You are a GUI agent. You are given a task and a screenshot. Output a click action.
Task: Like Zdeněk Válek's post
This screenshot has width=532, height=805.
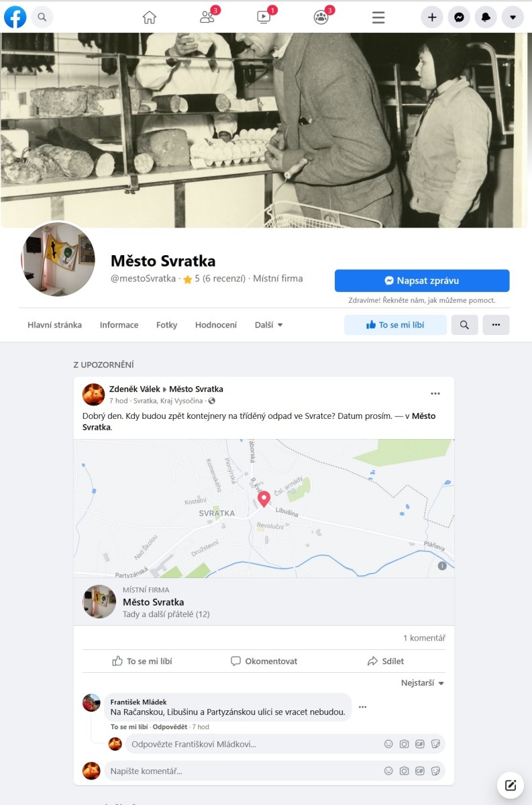point(142,661)
